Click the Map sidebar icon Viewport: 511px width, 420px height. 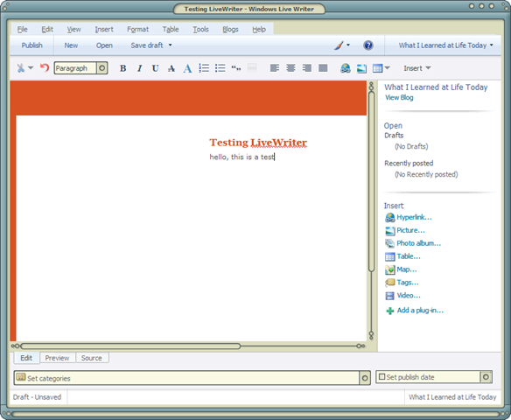click(x=389, y=269)
